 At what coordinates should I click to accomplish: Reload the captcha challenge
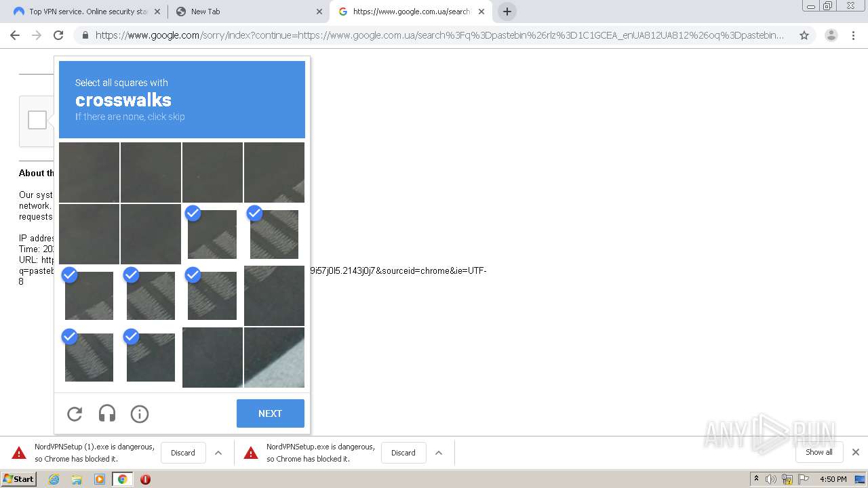pyautogui.click(x=75, y=413)
